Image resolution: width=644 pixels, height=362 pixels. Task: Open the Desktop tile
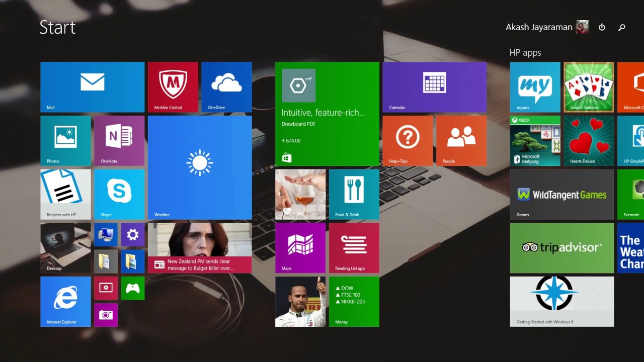tap(65, 248)
